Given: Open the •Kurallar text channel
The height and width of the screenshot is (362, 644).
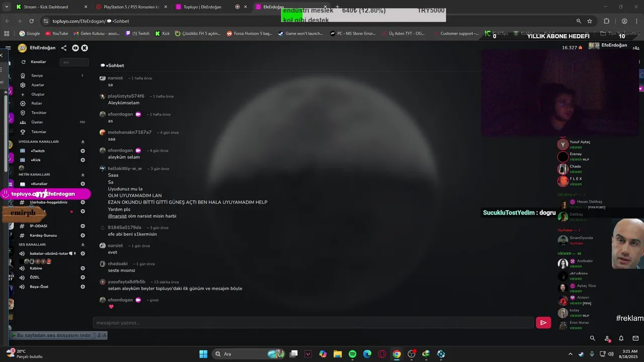Looking at the screenshot, I should 39,184.
